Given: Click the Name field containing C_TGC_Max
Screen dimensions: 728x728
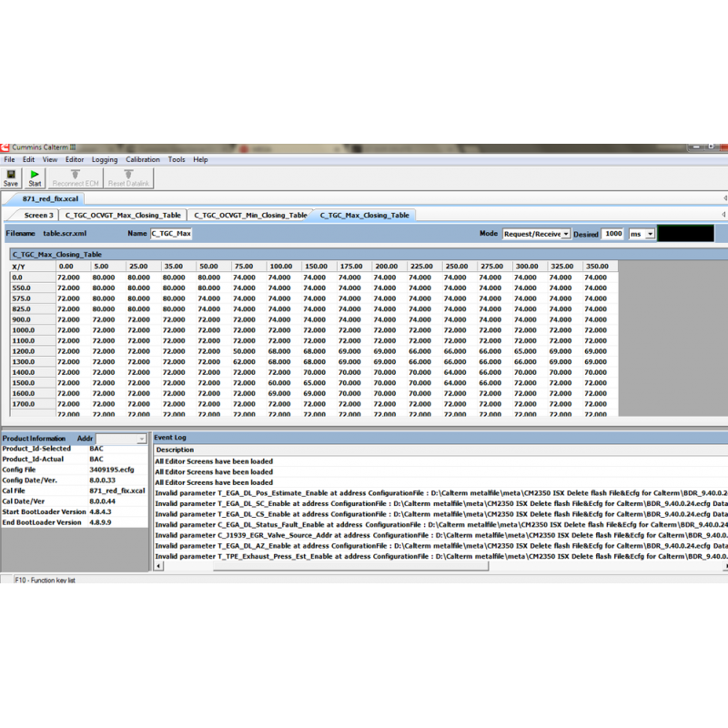Looking at the screenshot, I should click(x=171, y=234).
